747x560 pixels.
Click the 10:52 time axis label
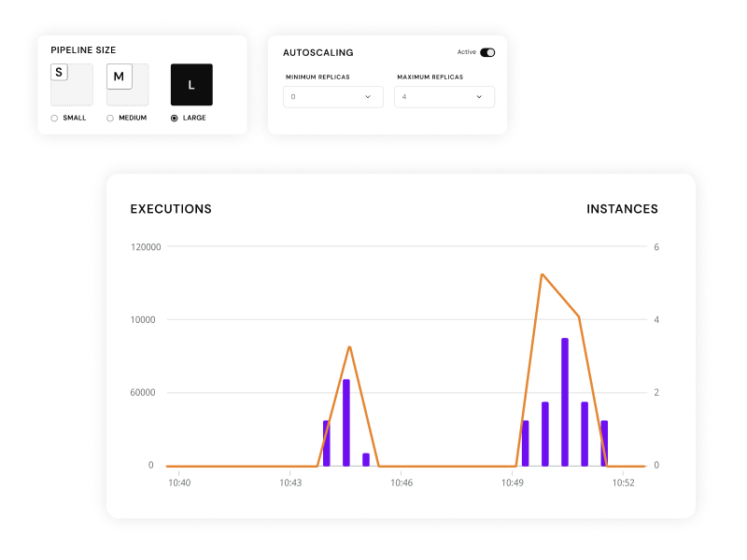coord(623,483)
